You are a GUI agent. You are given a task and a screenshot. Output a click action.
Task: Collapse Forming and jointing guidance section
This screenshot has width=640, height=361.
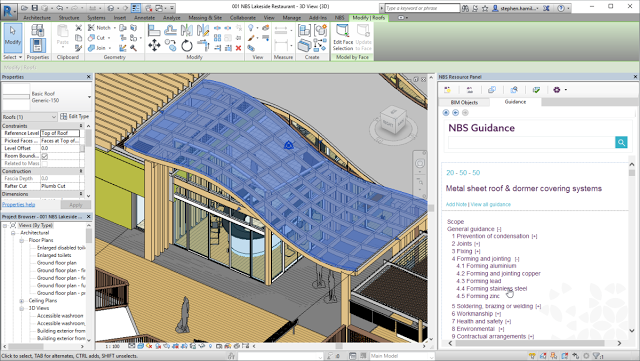[x=517, y=259]
